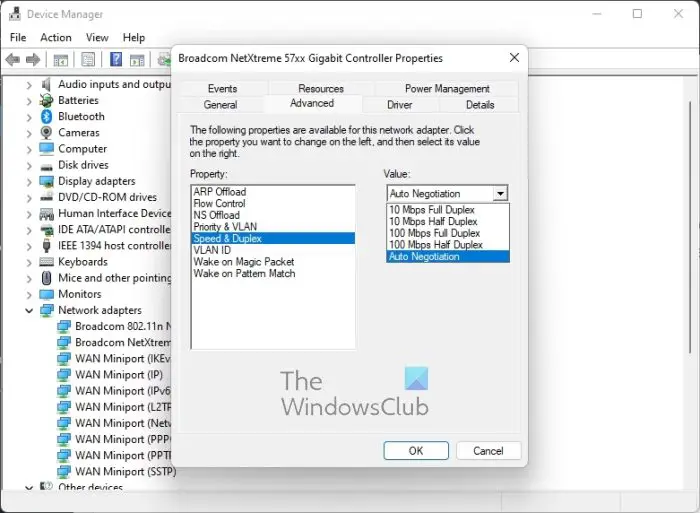Viewport: 700px width, 513px height.
Task: Expand the Keyboards node chevron
Action: (29, 262)
